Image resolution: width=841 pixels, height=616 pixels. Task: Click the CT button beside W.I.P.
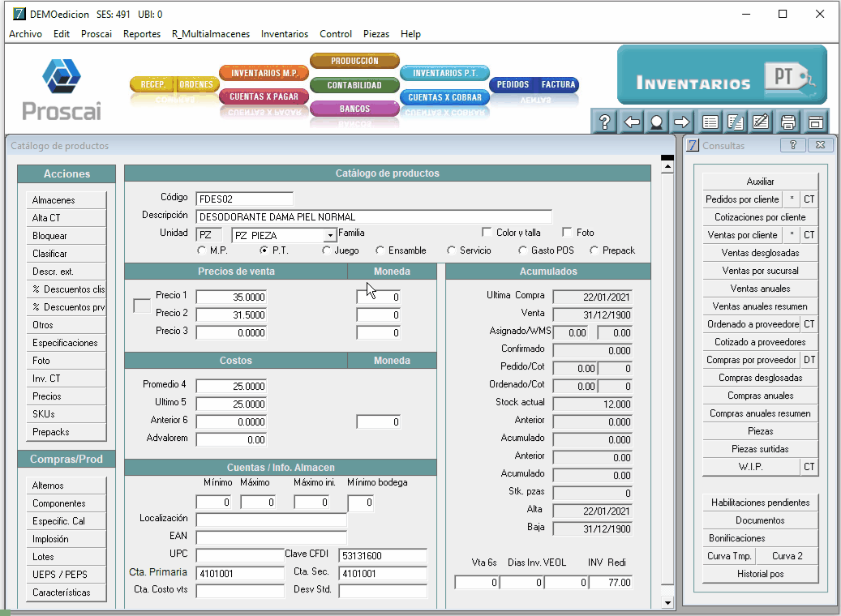pyautogui.click(x=809, y=467)
